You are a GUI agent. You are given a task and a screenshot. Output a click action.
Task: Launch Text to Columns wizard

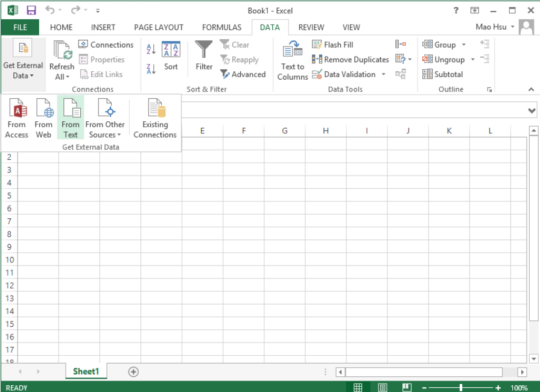pos(293,60)
